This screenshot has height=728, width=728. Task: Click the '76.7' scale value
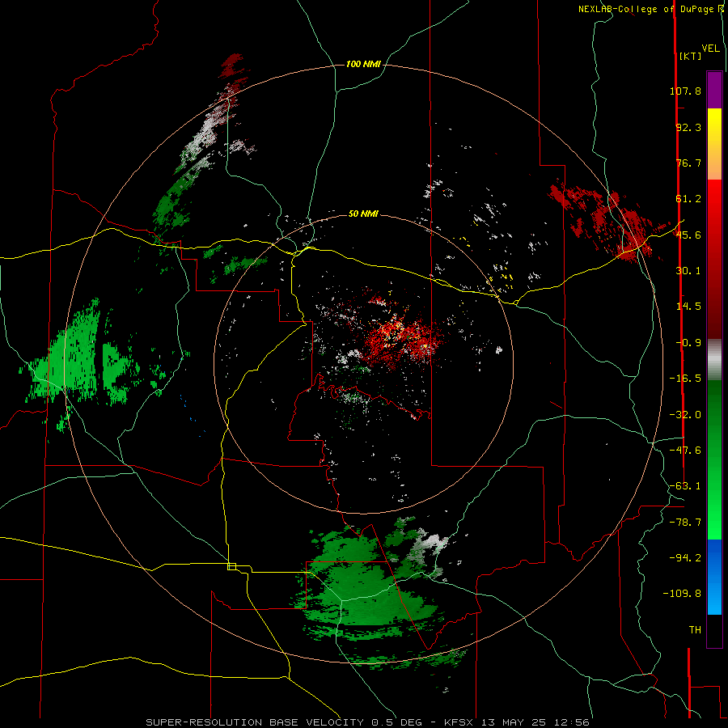[688, 163]
